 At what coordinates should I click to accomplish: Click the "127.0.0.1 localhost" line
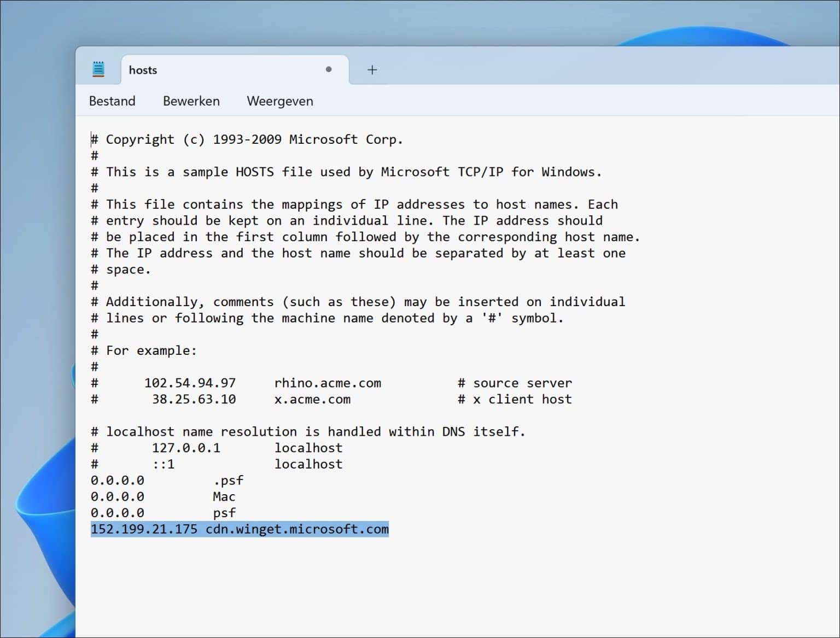219,448
